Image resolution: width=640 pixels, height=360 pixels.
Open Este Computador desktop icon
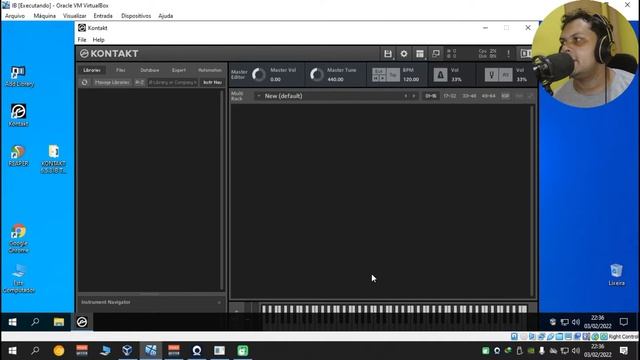(19, 278)
